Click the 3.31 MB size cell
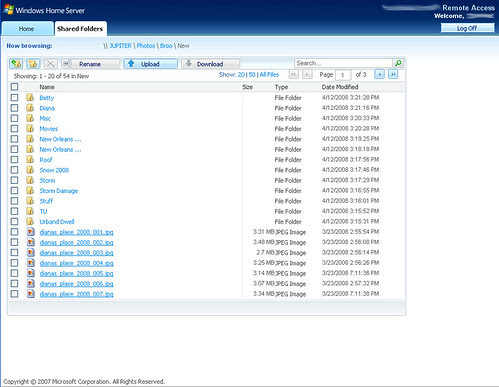The height and width of the screenshot is (387, 499). [263, 232]
